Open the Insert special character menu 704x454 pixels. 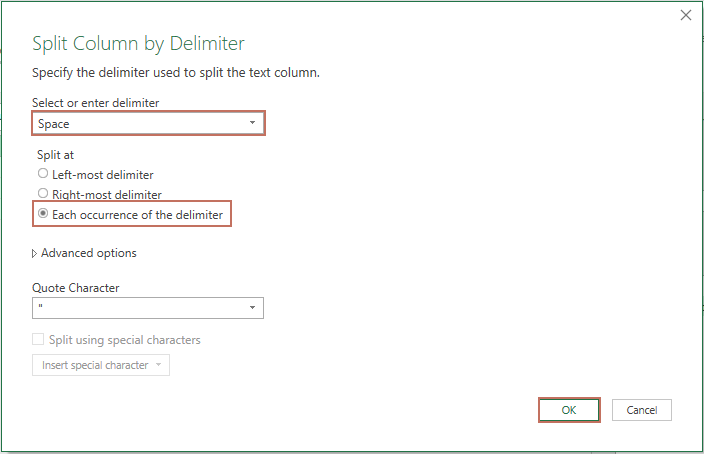[101, 365]
